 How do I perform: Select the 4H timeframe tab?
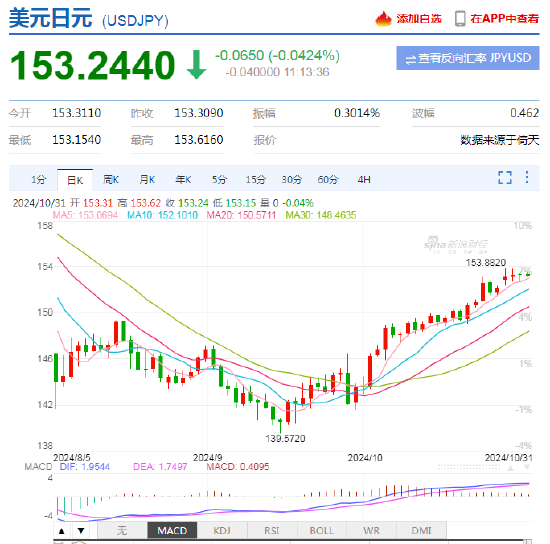(x=364, y=180)
